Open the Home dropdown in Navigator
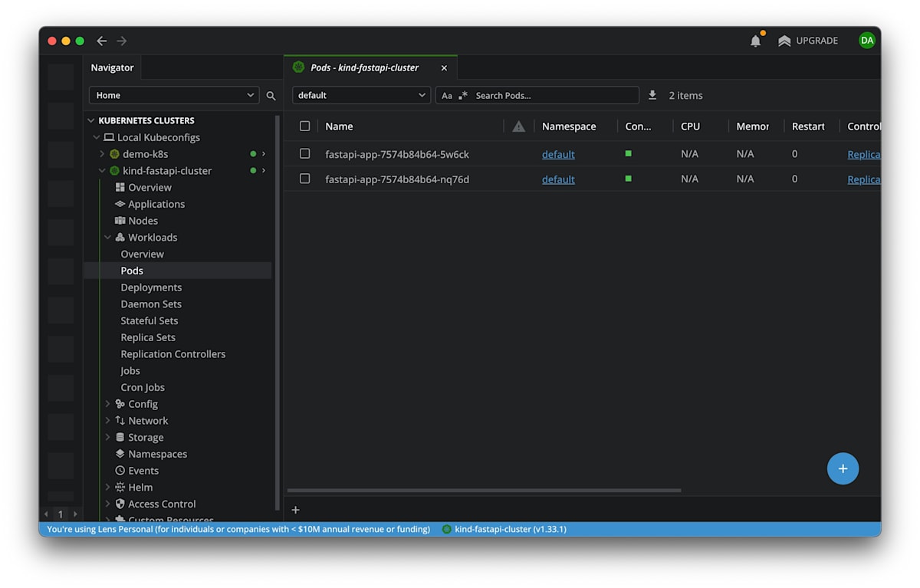Viewport: 920px width, 588px height. pyautogui.click(x=174, y=95)
